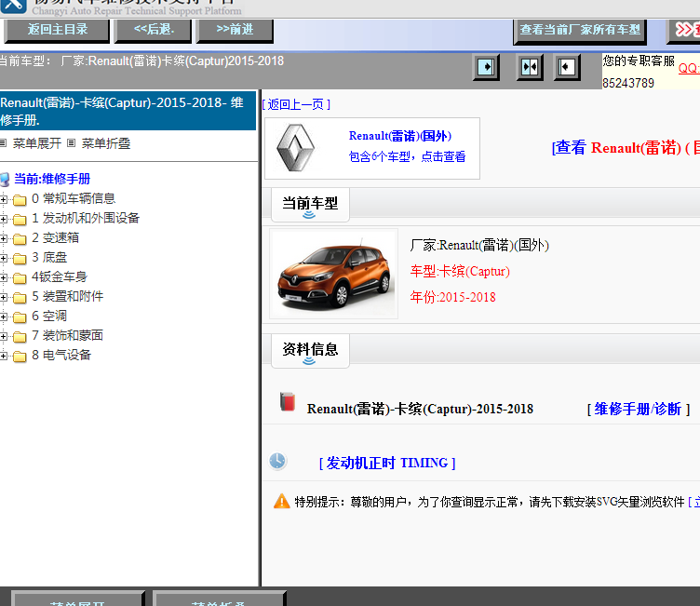Click the 菜单折叠 text in sidebar

click(x=106, y=143)
